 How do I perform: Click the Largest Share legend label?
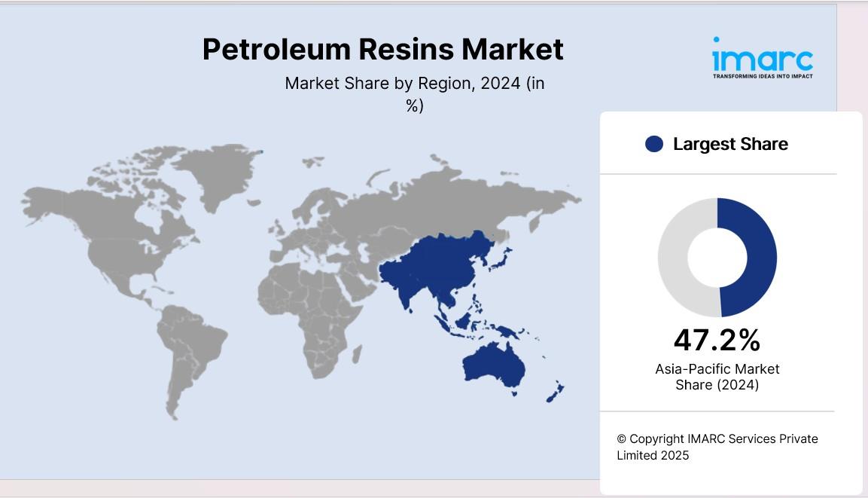(730, 144)
